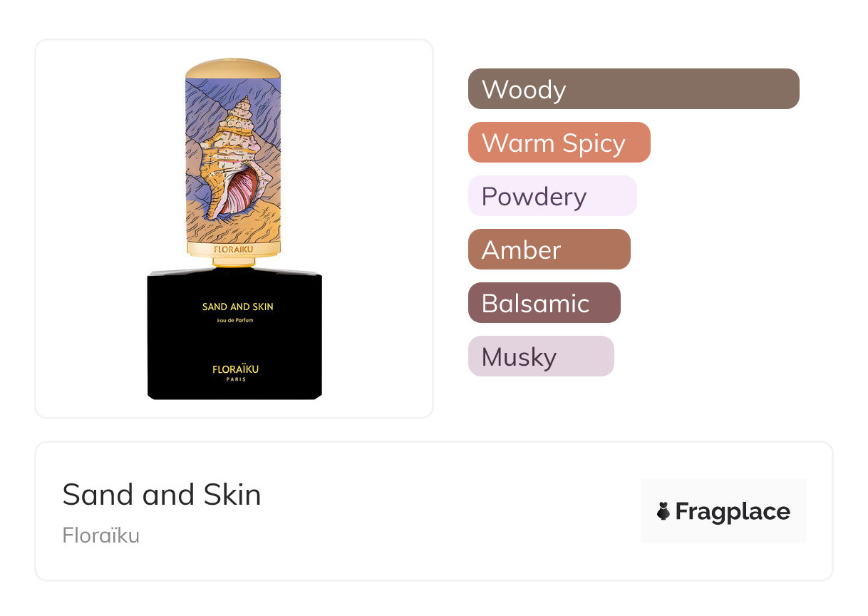Image resolution: width=868 pixels, height=616 pixels.
Task: Click the Fragplace perfume bottle logo icon
Action: (x=663, y=511)
